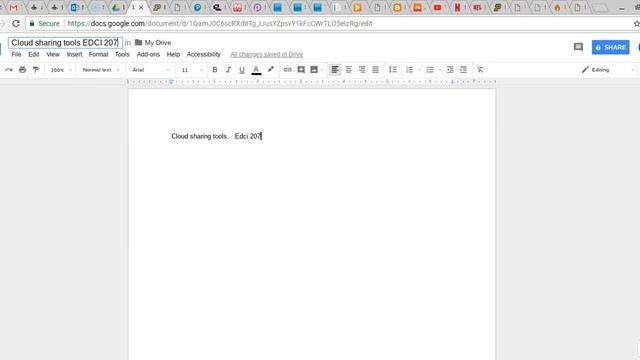Open the Editing mode dropdown
Screen dimensions: 640x360
(608, 70)
